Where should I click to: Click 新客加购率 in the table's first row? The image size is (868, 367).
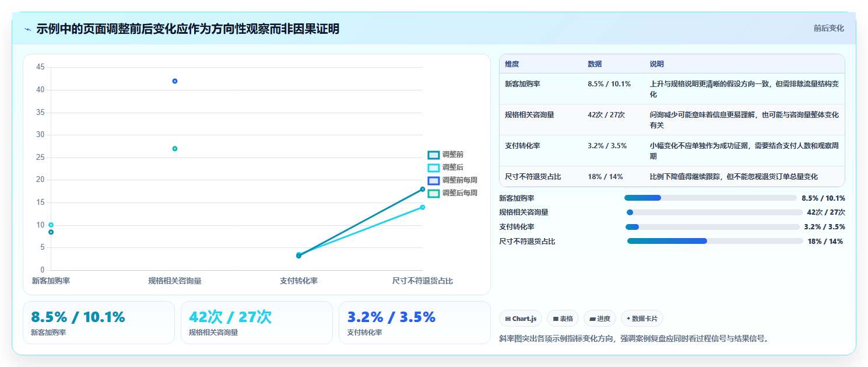tap(522, 84)
